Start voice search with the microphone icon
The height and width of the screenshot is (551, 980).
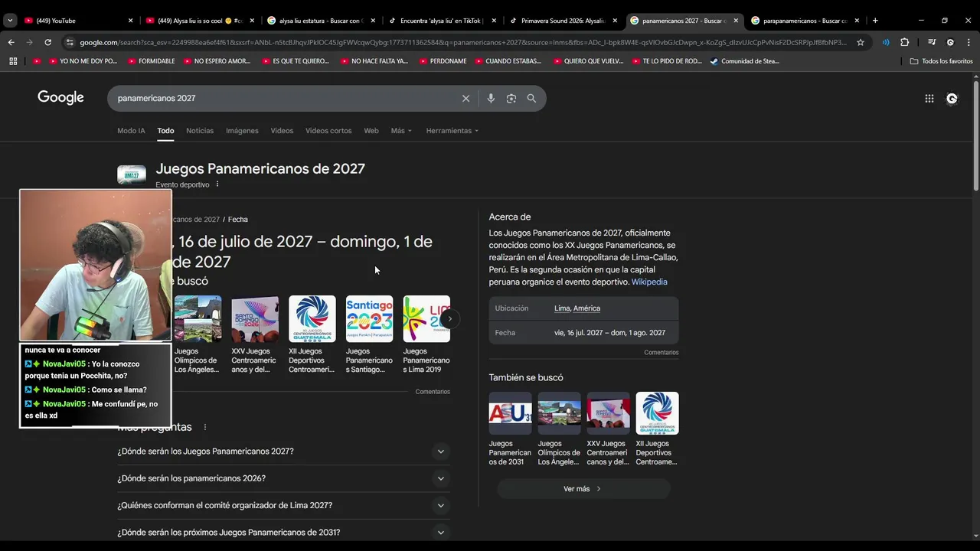pos(491,98)
